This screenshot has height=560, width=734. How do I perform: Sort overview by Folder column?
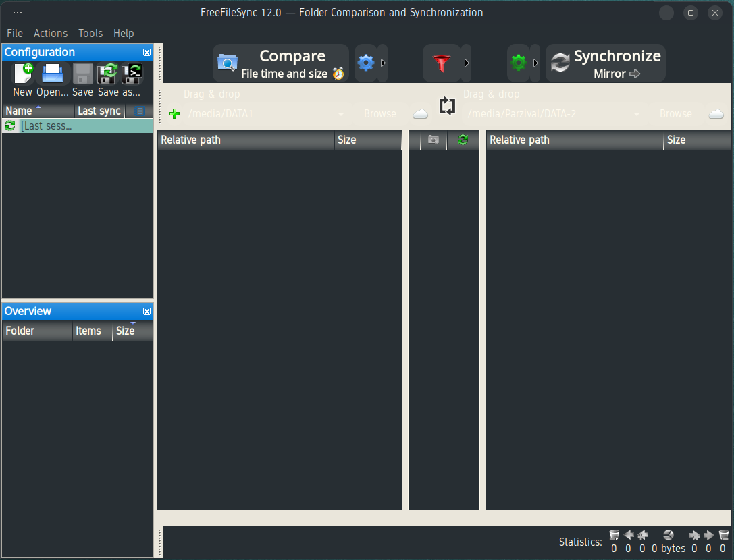pos(37,331)
